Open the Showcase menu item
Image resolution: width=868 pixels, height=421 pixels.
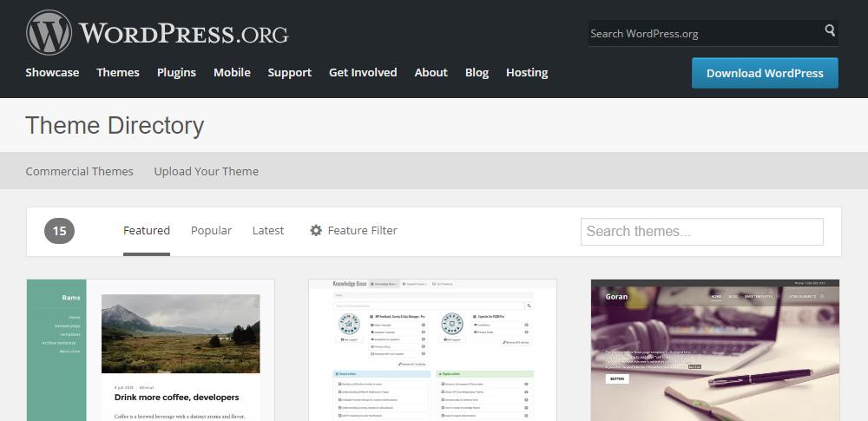pyautogui.click(x=52, y=73)
